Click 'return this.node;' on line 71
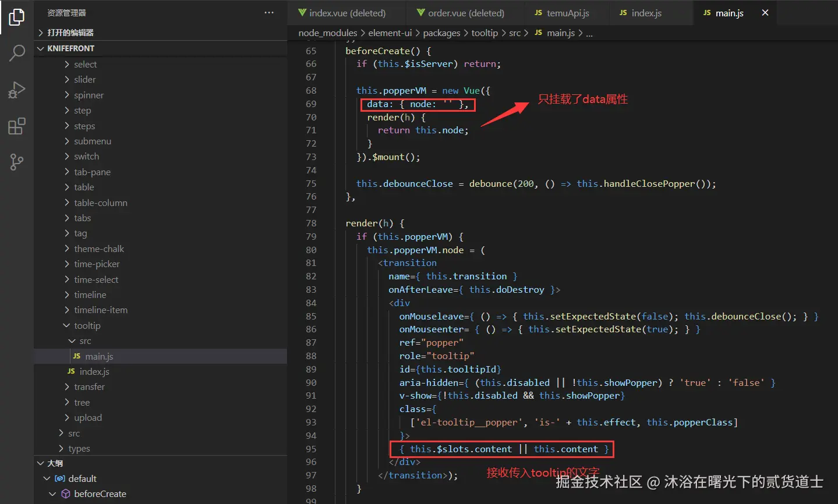838x504 pixels. [423, 130]
